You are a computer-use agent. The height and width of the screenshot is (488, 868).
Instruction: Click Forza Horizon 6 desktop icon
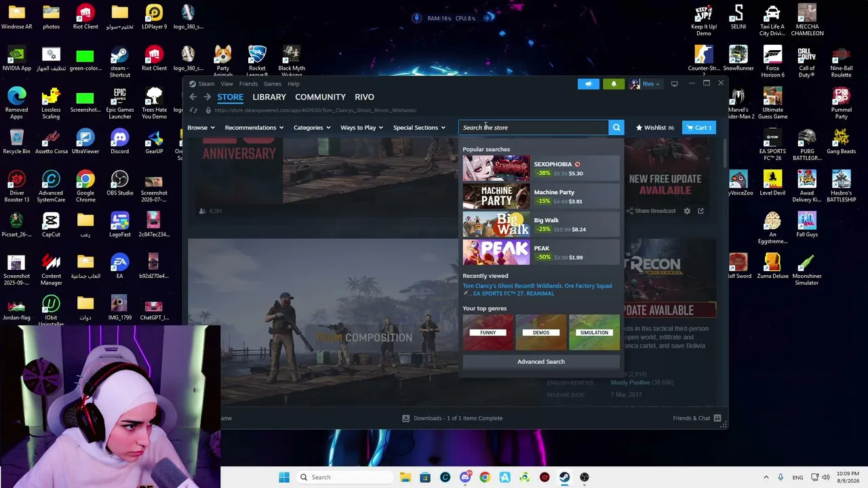[772, 62]
